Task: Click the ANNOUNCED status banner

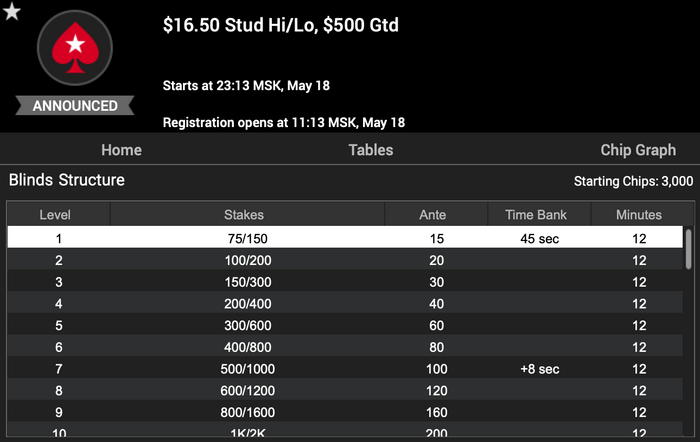Action: coord(75,106)
